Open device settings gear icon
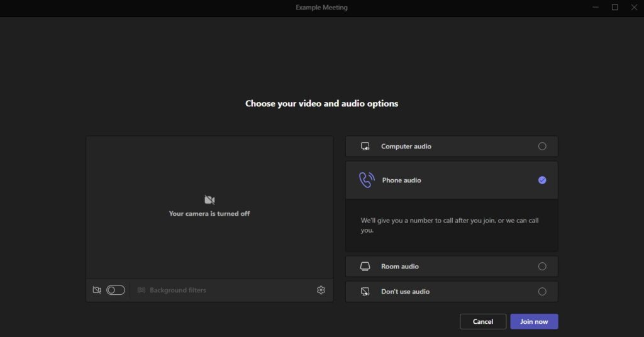 [x=321, y=290]
